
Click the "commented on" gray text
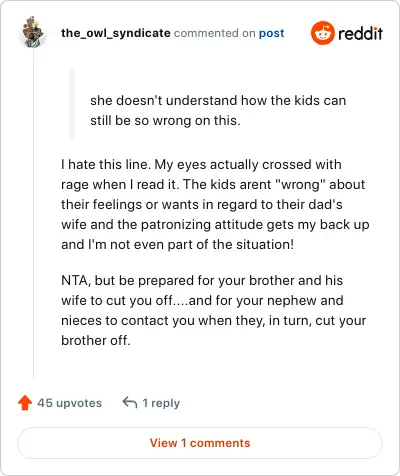click(x=215, y=33)
